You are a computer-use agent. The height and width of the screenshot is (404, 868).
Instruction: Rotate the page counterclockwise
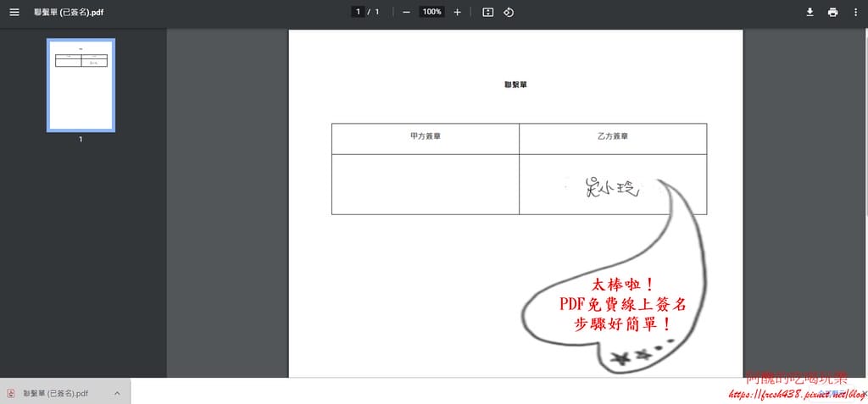[x=509, y=12]
